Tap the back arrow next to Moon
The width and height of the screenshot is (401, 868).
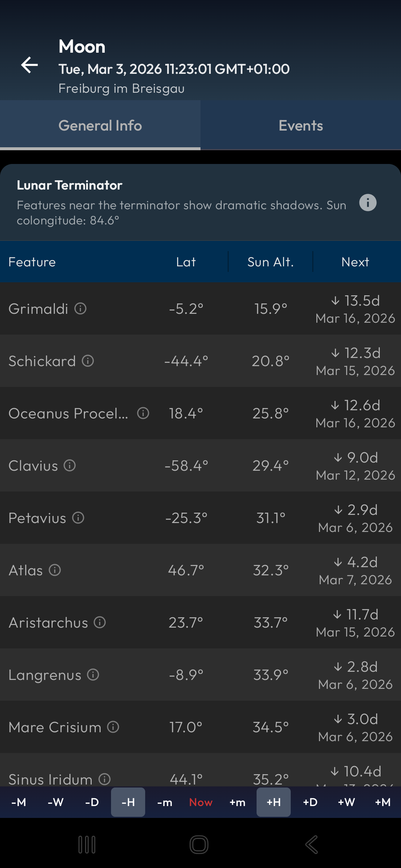pyautogui.click(x=30, y=65)
